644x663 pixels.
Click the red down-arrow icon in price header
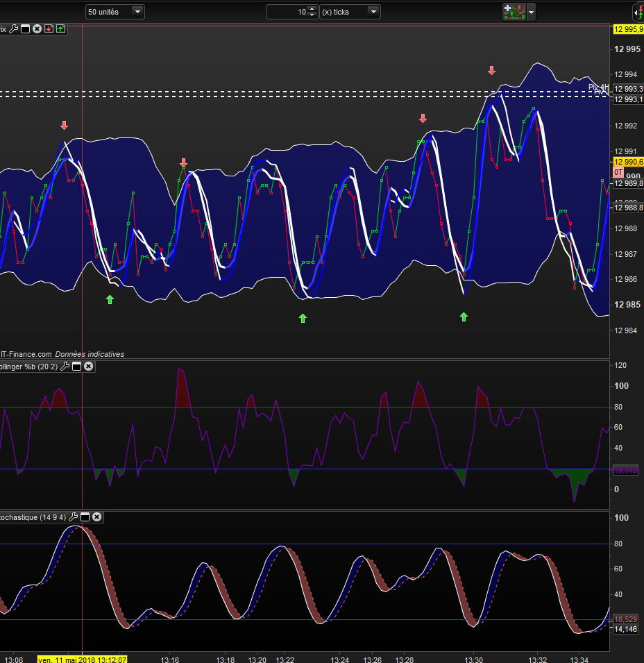coord(49,28)
